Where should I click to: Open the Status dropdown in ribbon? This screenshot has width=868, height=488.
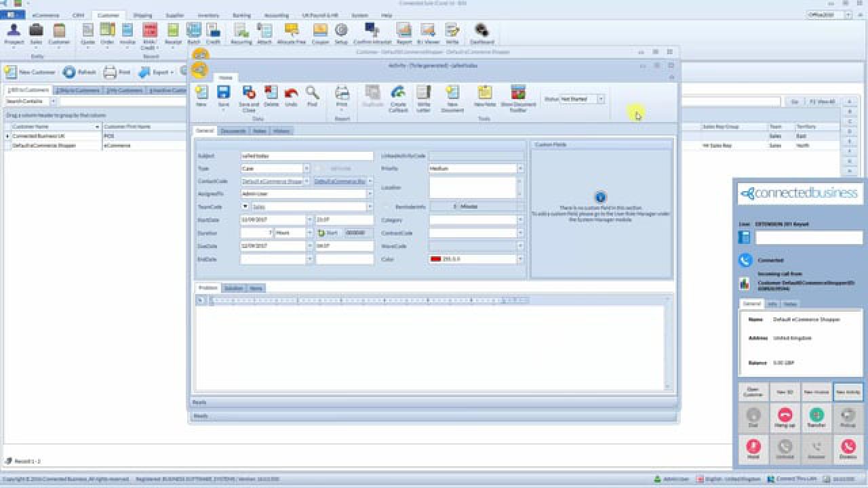pos(600,99)
